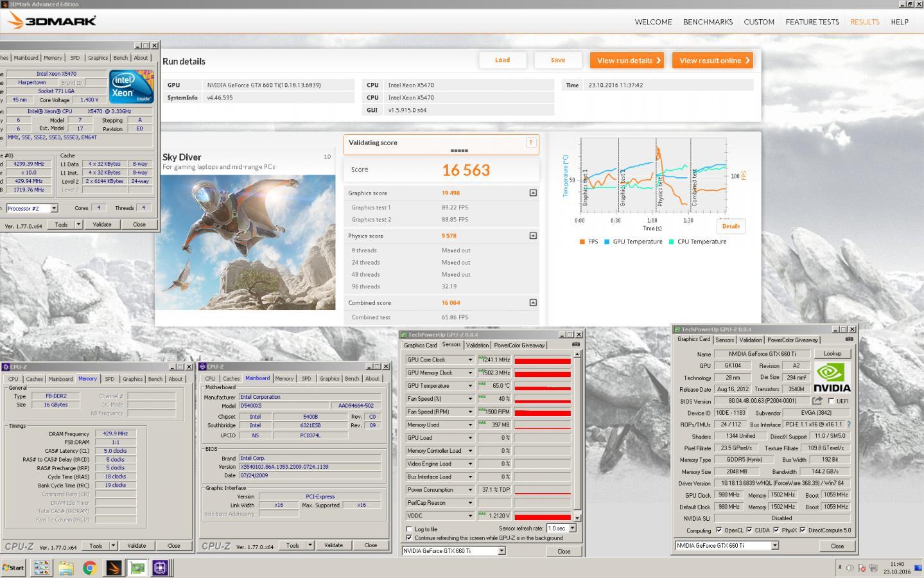Open the Processor #2 selection dropdown

point(54,208)
